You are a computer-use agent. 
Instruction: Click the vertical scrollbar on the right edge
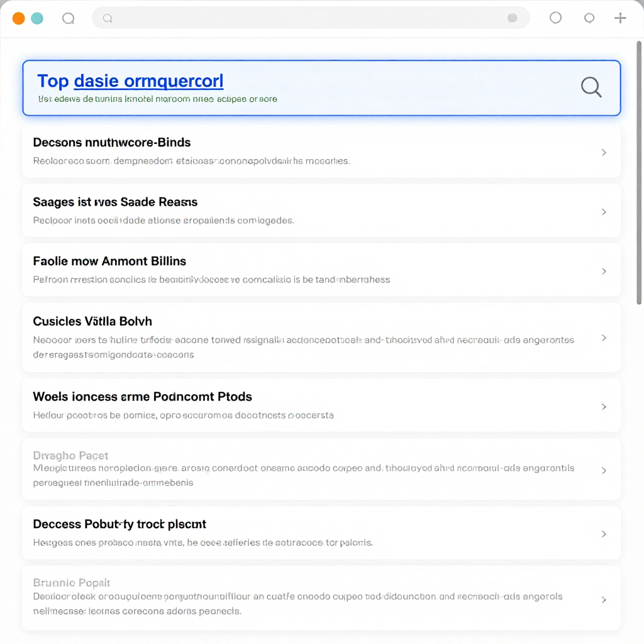pyautogui.click(x=639, y=170)
